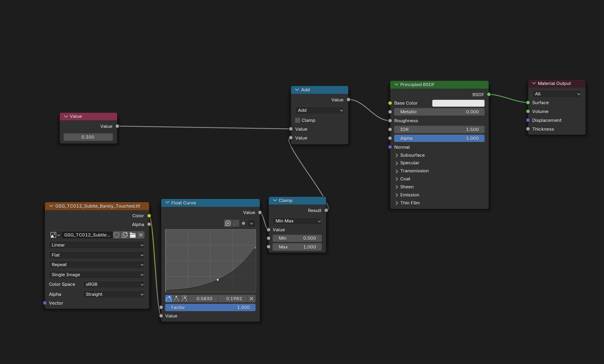This screenshot has width=604, height=364.
Task: Expand Specular panel in Principled BSDF
Action: pyautogui.click(x=397, y=163)
